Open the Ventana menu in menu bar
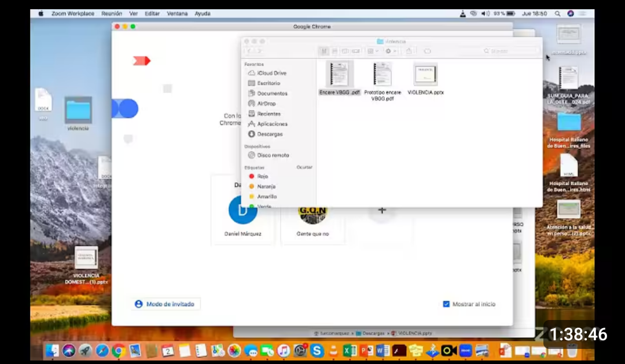 (x=177, y=13)
